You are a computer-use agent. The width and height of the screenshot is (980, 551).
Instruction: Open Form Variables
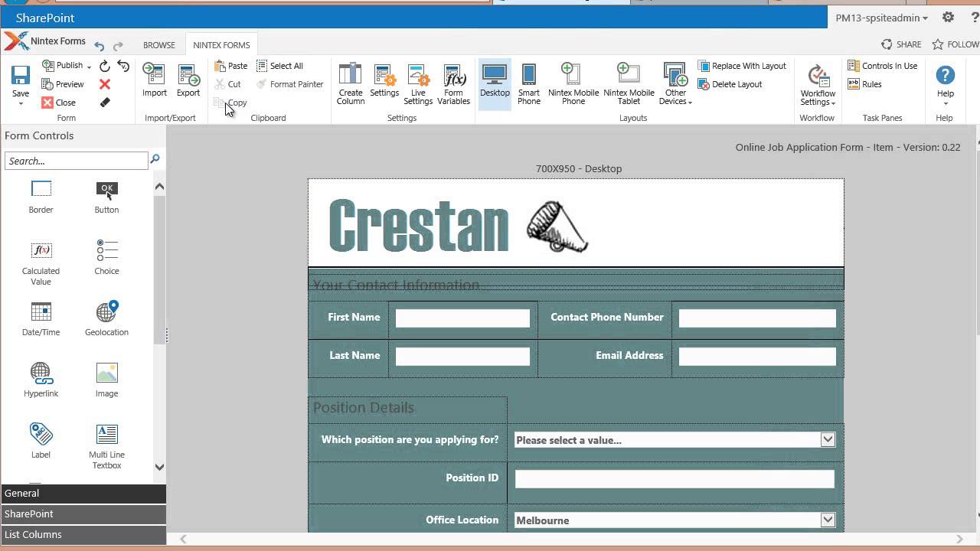click(453, 84)
